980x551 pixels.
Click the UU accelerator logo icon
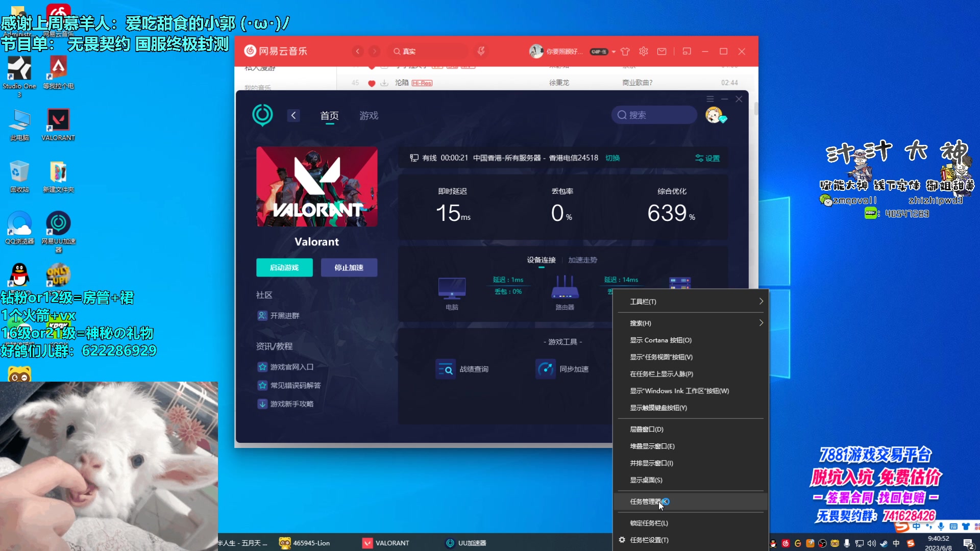(263, 115)
